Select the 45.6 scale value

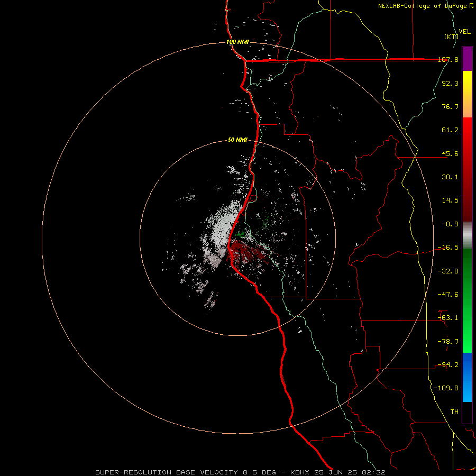click(450, 153)
